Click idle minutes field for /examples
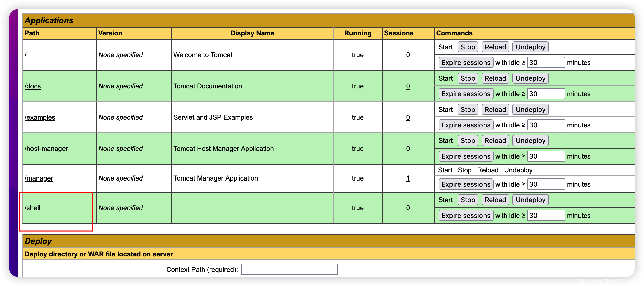 tap(546, 125)
